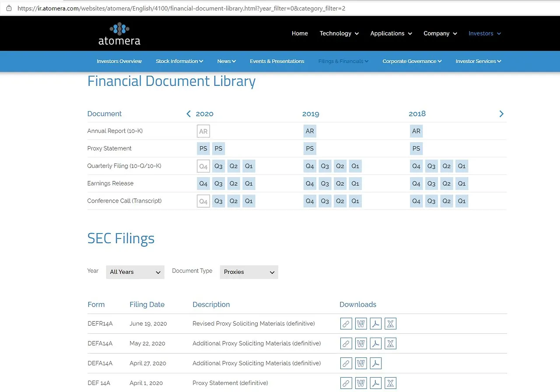Open link icon for May 22, 2020 filing
Viewport: 560px width, 392px height.
tap(346, 343)
